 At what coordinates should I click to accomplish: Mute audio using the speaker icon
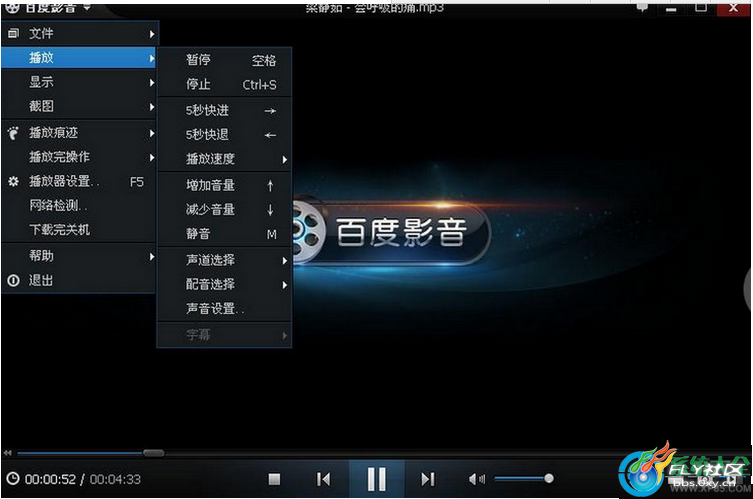[476, 479]
